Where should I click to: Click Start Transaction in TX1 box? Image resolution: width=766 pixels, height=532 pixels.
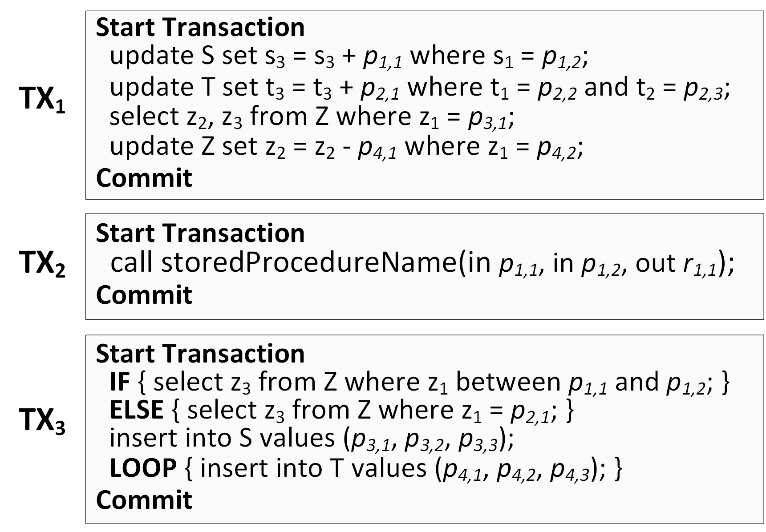pyautogui.click(x=200, y=28)
